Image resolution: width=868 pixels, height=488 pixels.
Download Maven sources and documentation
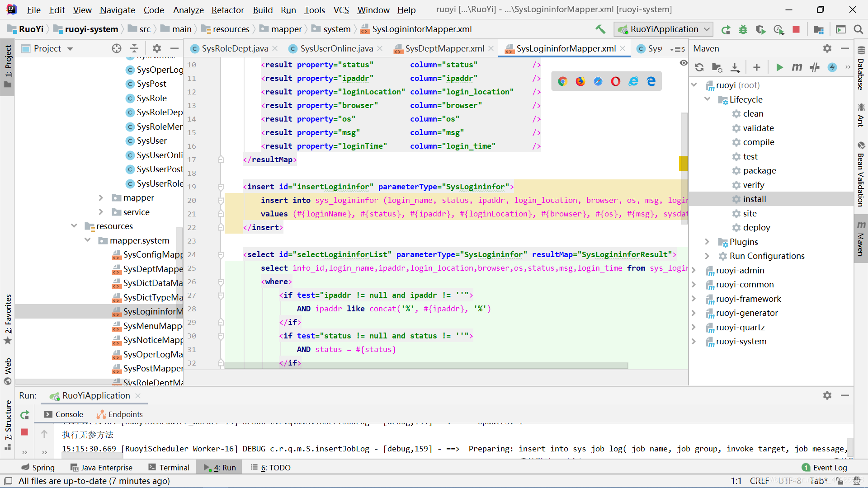click(735, 67)
